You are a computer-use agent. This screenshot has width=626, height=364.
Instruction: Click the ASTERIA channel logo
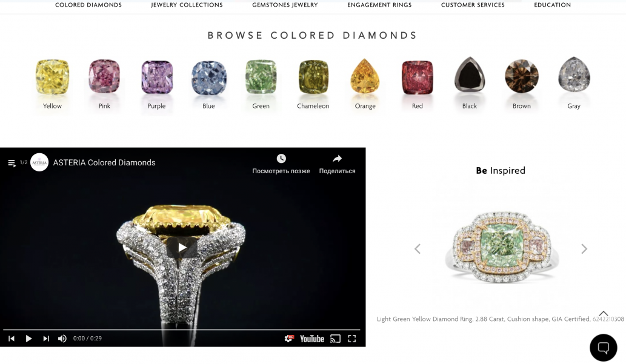pos(39,162)
